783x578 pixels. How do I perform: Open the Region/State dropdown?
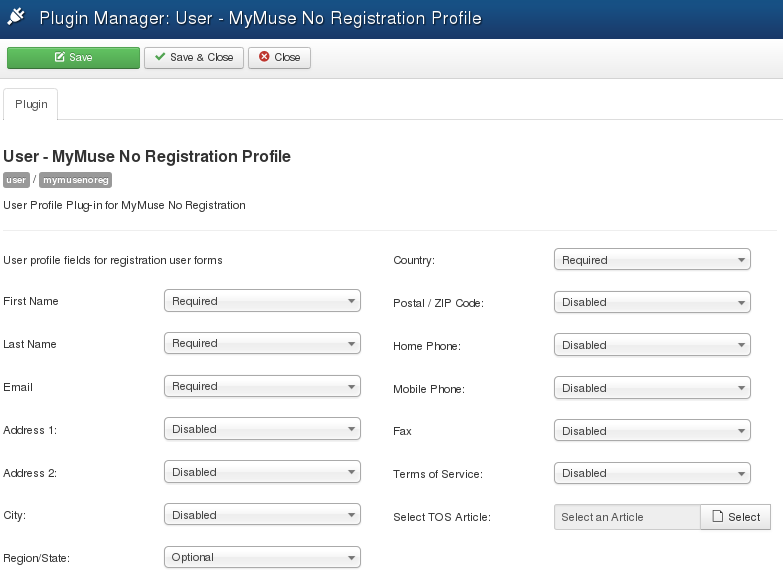click(262, 558)
